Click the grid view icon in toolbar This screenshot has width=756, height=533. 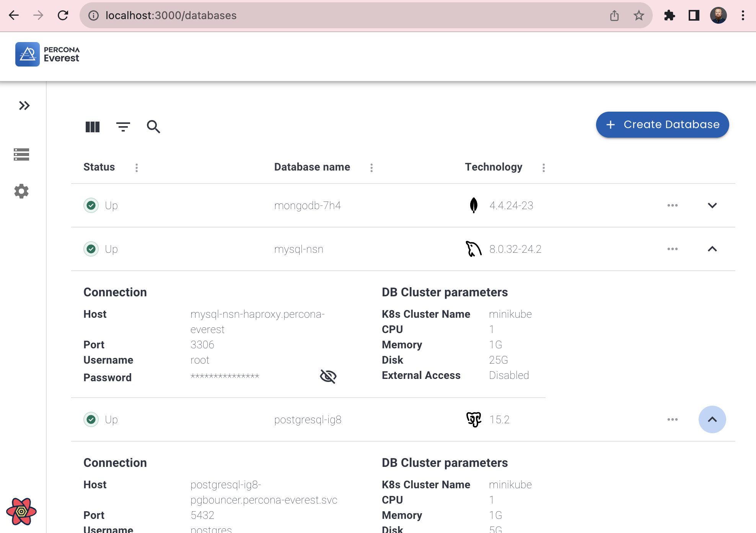pyautogui.click(x=92, y=126)
